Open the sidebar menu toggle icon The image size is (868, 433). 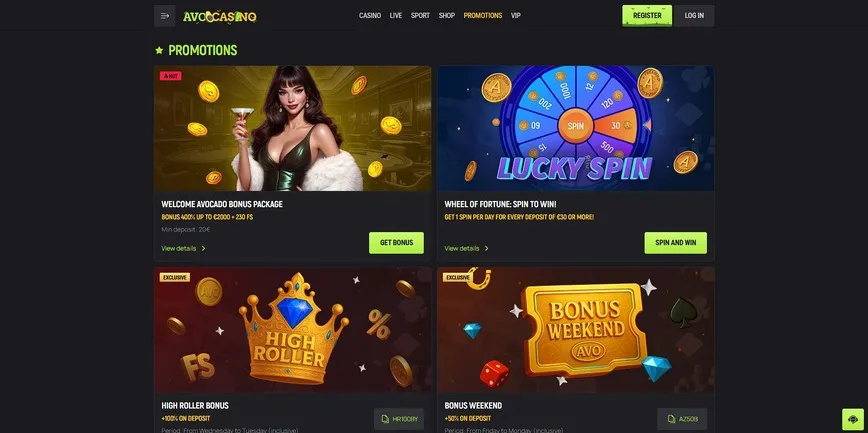tap(164, 16)
